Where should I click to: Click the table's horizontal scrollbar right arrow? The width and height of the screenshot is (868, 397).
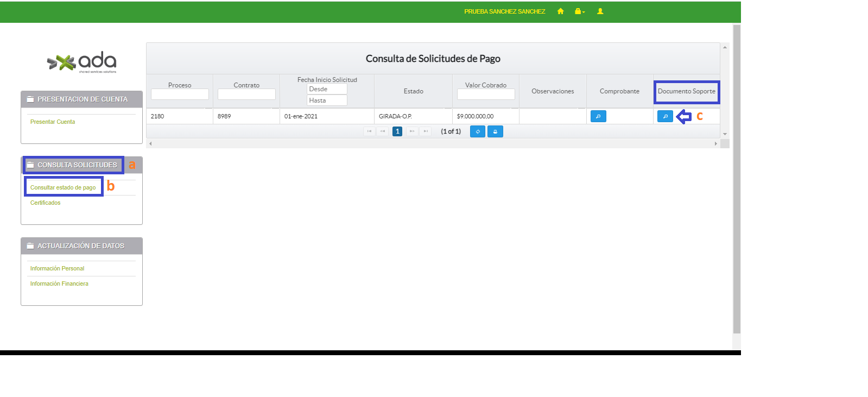715,144
